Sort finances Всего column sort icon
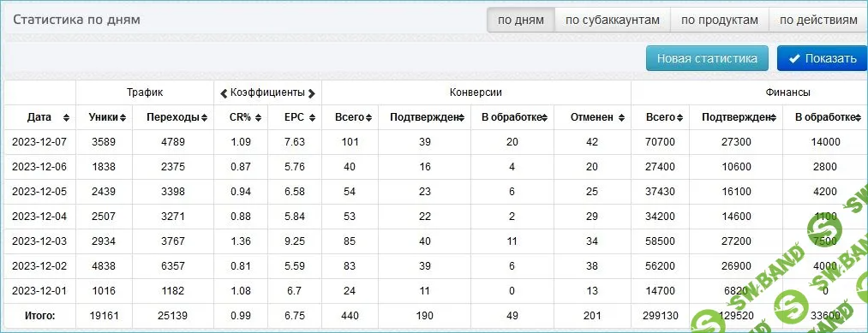 click(x=679, y=118)
